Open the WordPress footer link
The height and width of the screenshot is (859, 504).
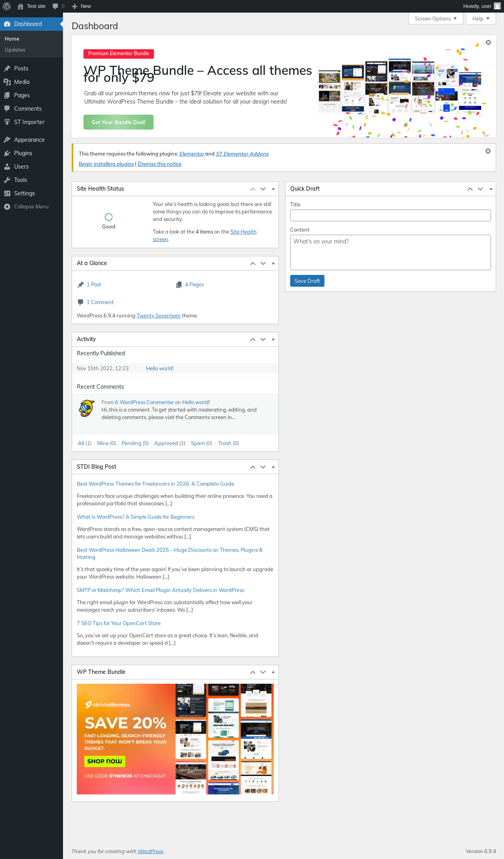(x=150, y=852)
